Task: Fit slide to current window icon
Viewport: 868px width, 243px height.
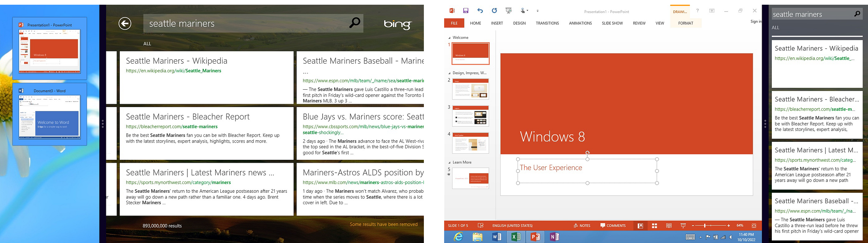Action: (x=754, y=226)
